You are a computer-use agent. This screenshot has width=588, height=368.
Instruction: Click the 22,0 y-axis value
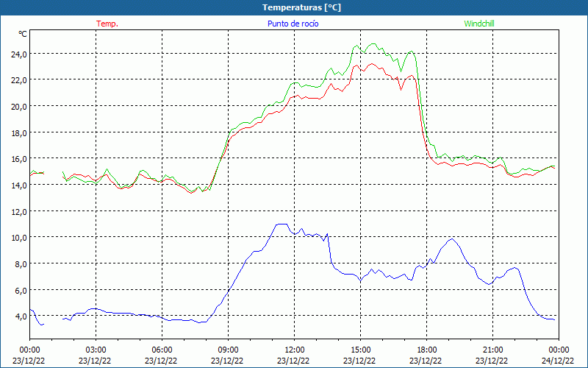(19, 80)
